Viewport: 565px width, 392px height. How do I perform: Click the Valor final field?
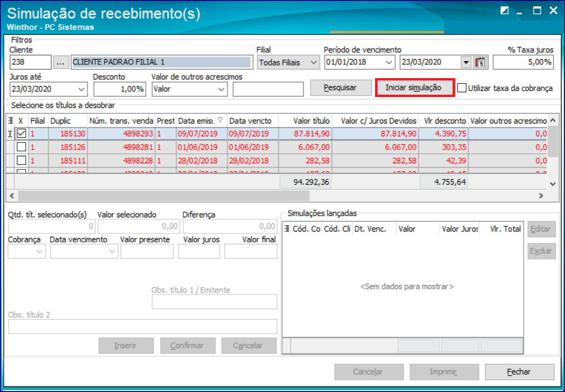tap(251, 251)
